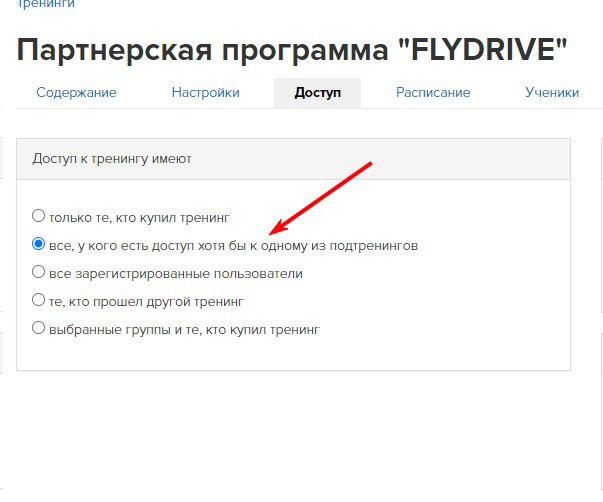This screenshot has width=603, height=502.
Task: Open the Настройки tab
Action: 206,93
